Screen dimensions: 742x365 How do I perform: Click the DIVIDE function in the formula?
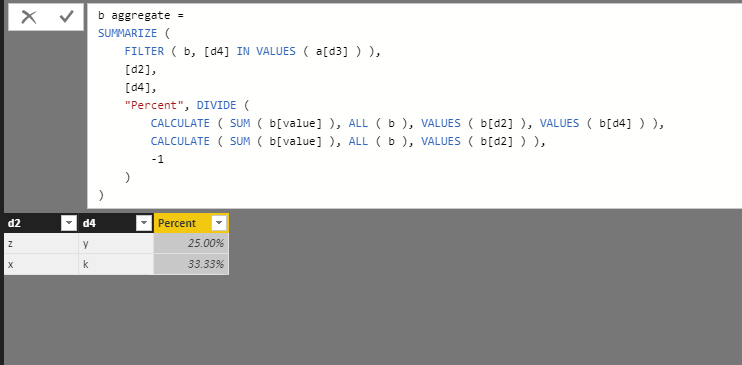tap(216, 105)
